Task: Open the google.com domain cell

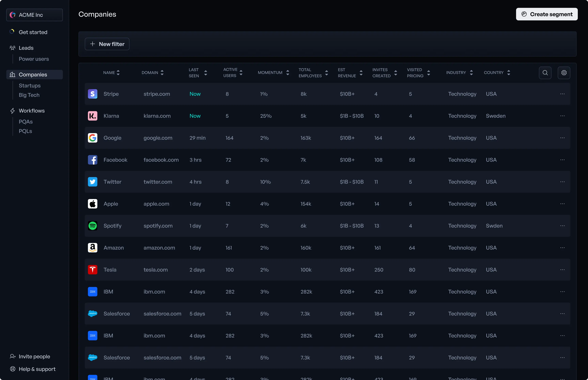Action: tap(158, 138)
